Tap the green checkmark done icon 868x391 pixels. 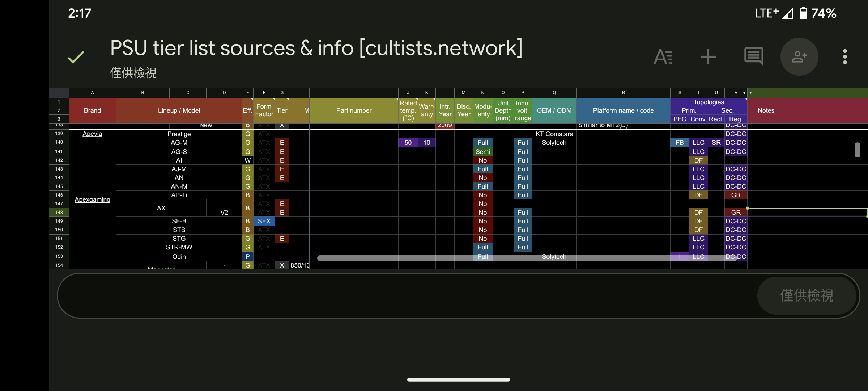click(76, 57)
